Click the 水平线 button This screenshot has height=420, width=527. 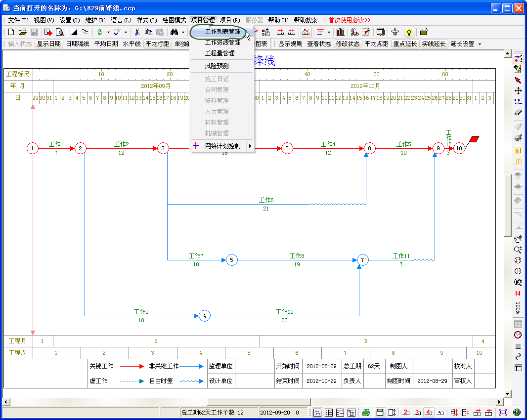tap(132, 44)
